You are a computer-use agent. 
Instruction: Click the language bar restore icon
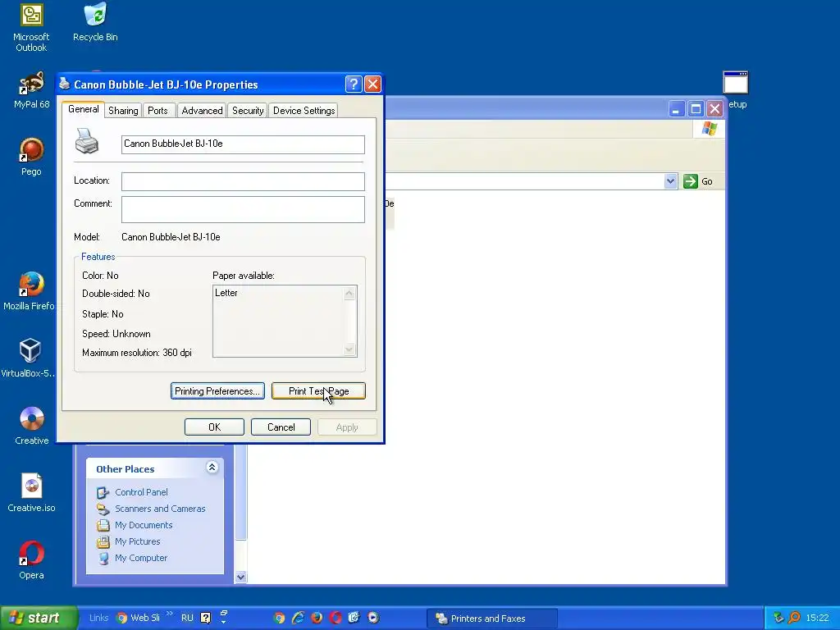[224, 613]
